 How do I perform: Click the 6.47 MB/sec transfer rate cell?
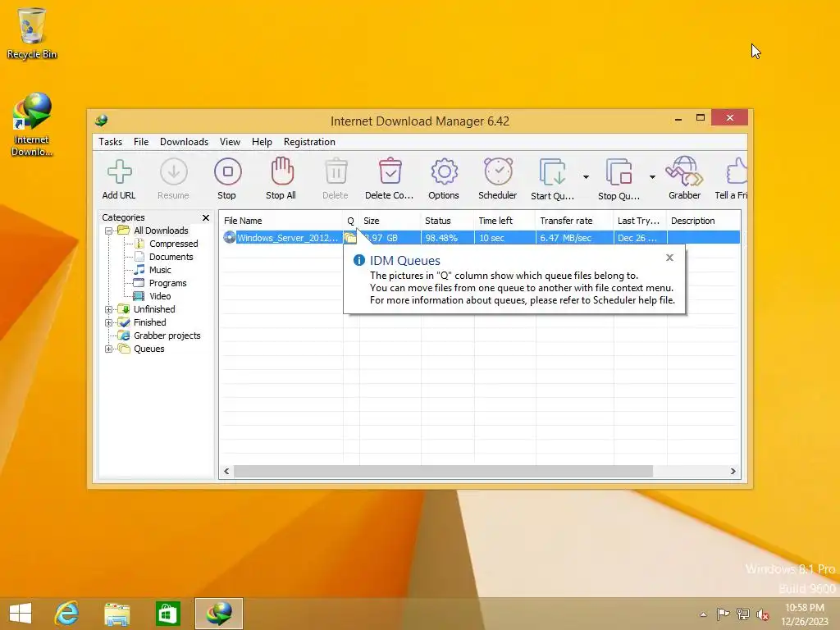click(x=574, y=238)
